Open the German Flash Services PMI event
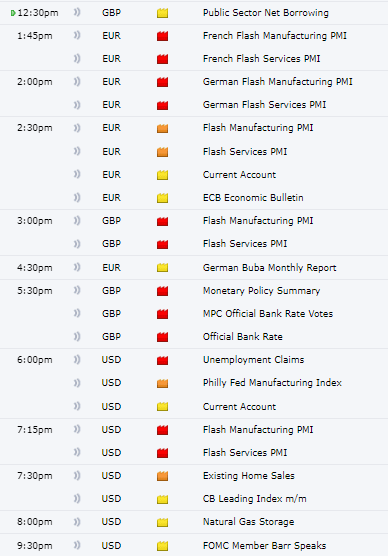Screen dimensions: 388x556 coord(264,105)
